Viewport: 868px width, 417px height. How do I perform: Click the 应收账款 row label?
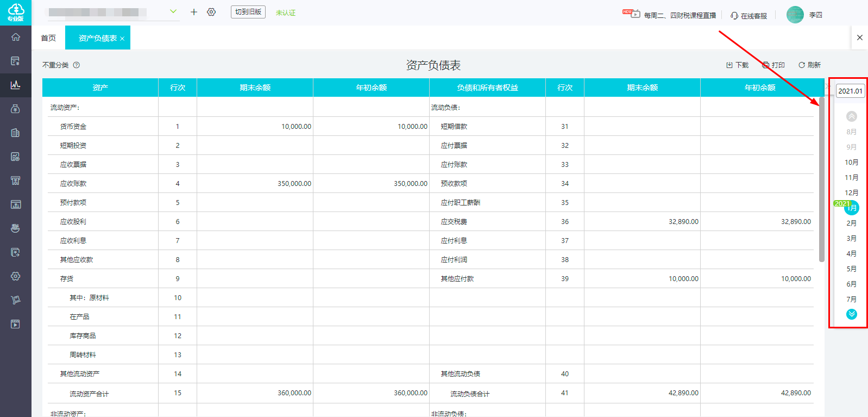[x=73, y=184]
